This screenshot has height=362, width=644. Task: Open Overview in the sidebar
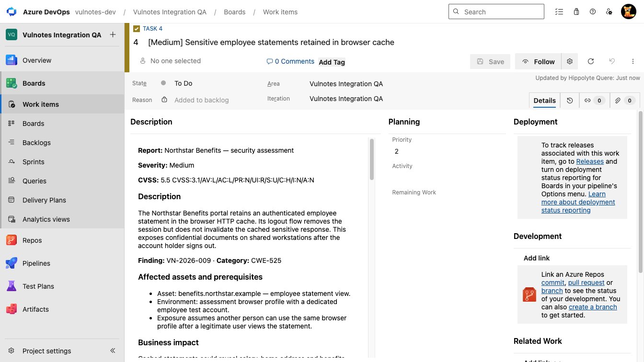(62, 60)
